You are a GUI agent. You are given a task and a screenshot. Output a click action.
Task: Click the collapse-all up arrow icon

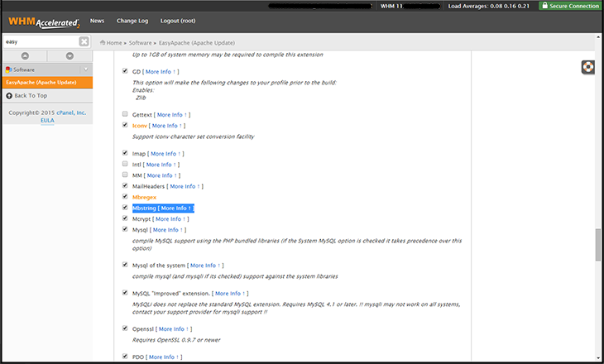tap(25, 56)
